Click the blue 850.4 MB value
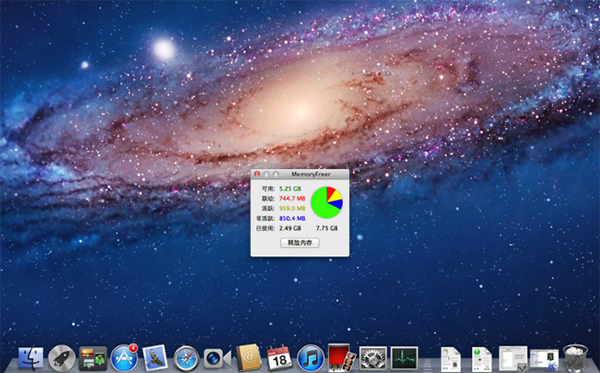 292,218
